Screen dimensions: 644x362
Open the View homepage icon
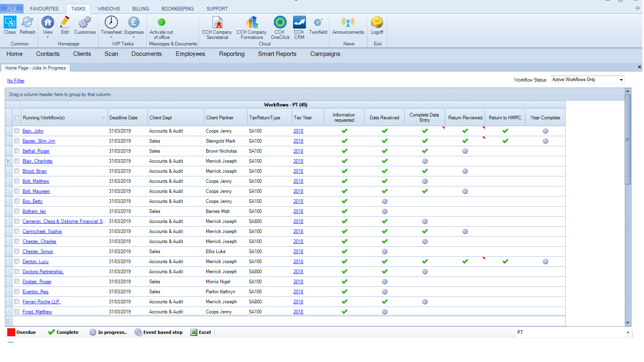[47, 22]
